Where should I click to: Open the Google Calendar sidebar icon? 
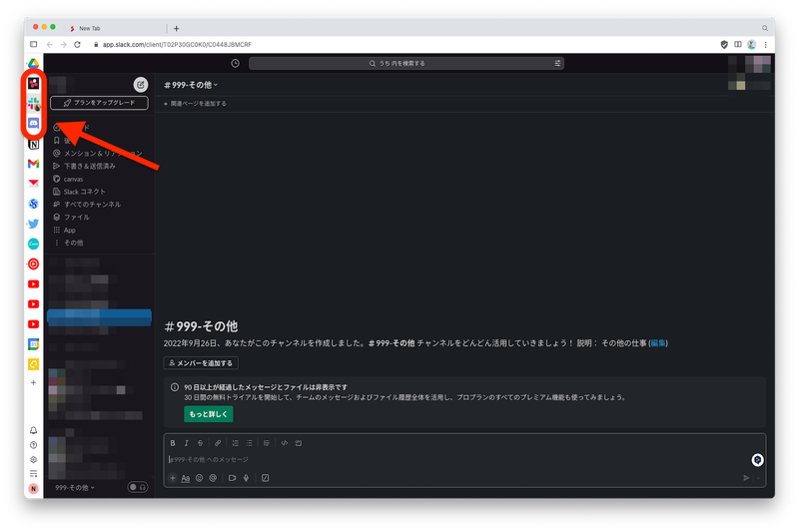(x=33, y=344)
